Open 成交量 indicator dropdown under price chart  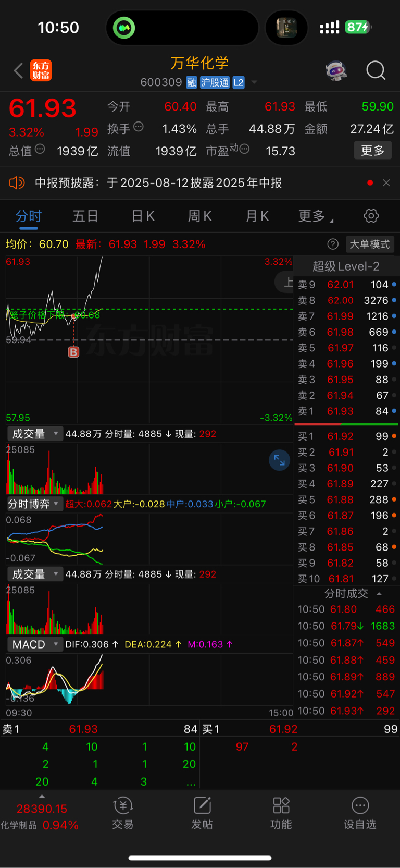(35, 434)
